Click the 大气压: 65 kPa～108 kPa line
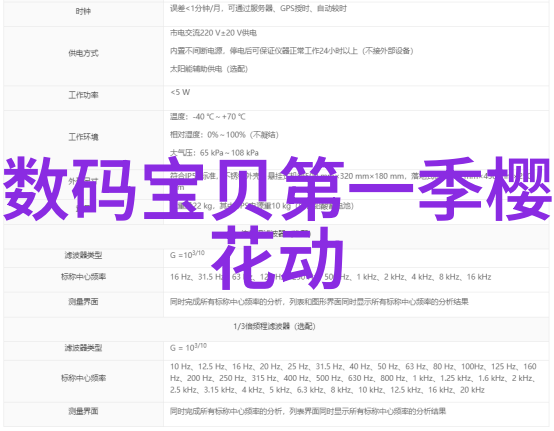Screen dimensions: 554x431 tap(214, 153)
